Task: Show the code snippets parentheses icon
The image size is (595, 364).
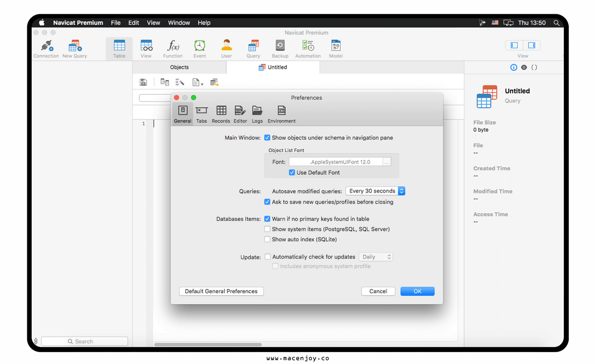Action: 534,67
